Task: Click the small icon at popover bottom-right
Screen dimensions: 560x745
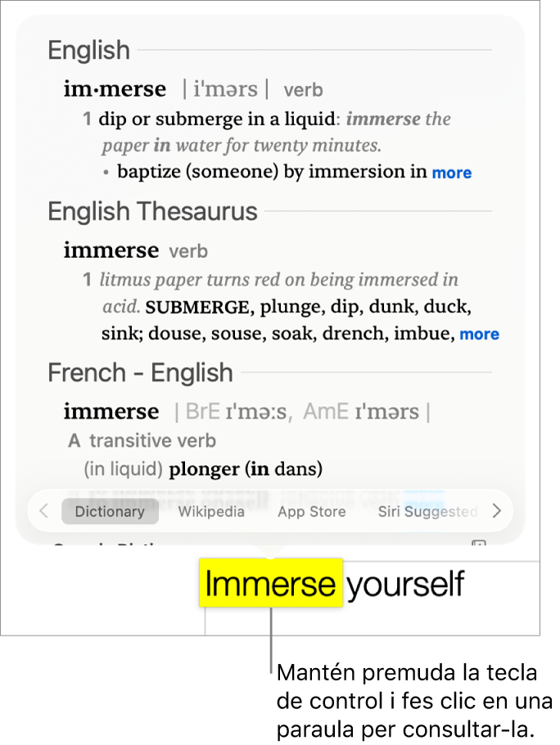Action: (480, 544)
